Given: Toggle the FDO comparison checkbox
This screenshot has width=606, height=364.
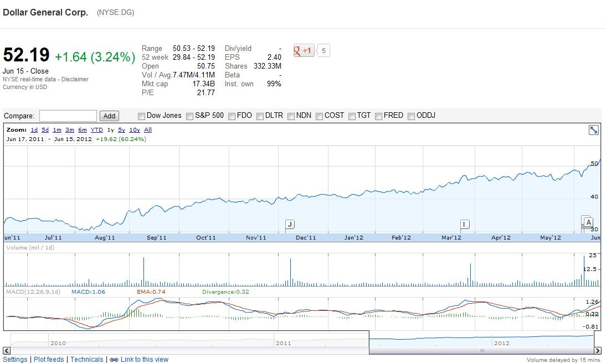Looking at the screenshot, I should 232,116.
